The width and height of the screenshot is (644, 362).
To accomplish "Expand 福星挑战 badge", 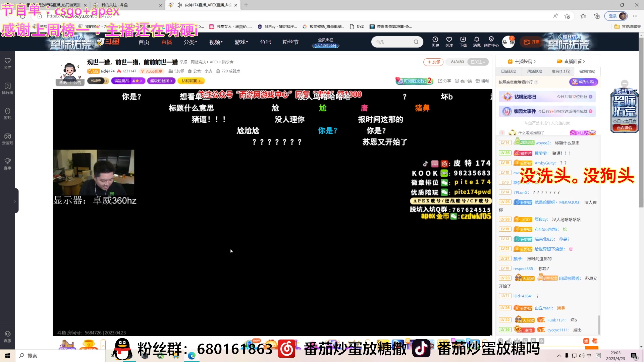I will (128, 81).
